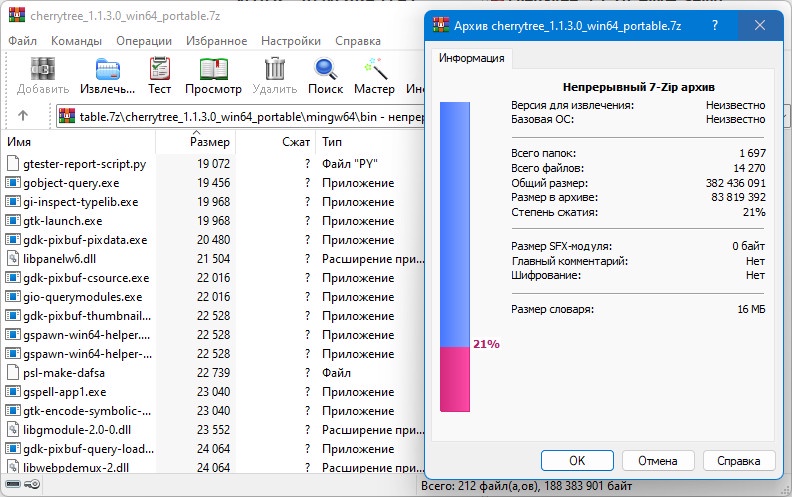Click the drive icon in status bar
Viewport: 792px width, 497px height.
click(13, 484)
